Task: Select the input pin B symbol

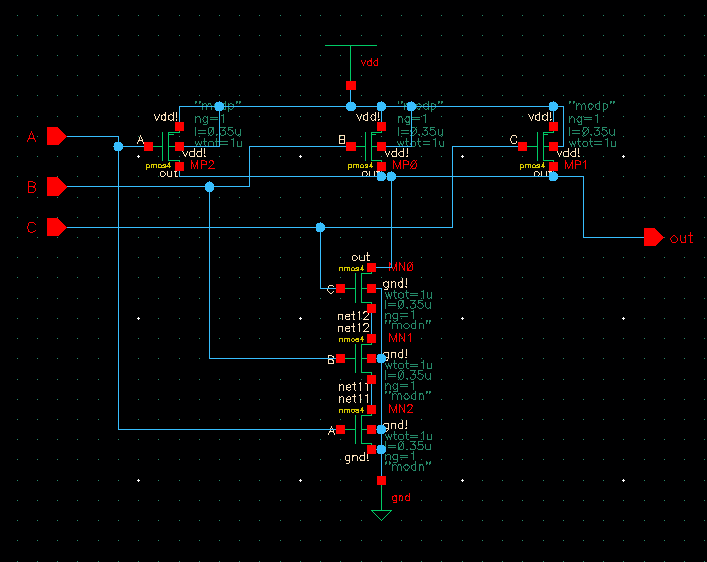Action: 56,186
